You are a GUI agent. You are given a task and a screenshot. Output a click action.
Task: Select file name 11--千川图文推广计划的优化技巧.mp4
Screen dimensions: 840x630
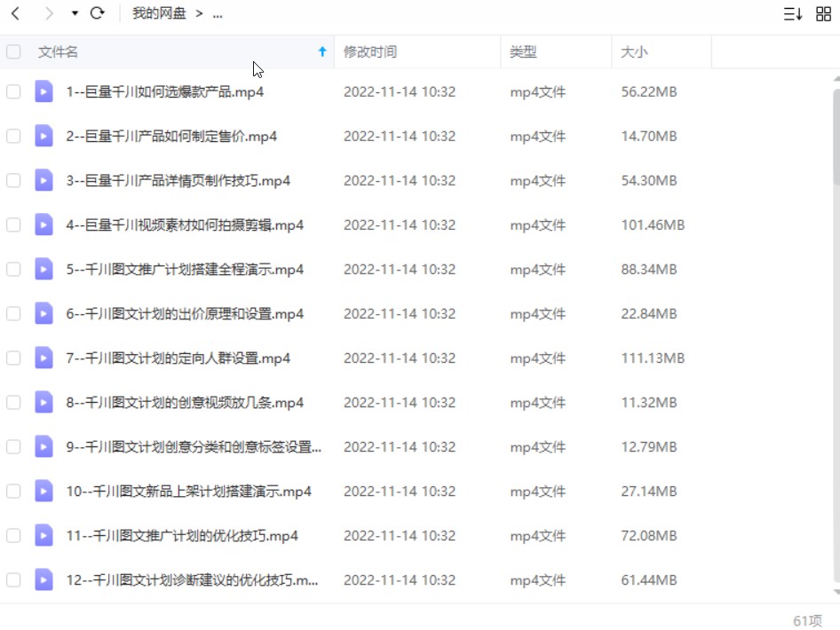click(x=182, y=536)
